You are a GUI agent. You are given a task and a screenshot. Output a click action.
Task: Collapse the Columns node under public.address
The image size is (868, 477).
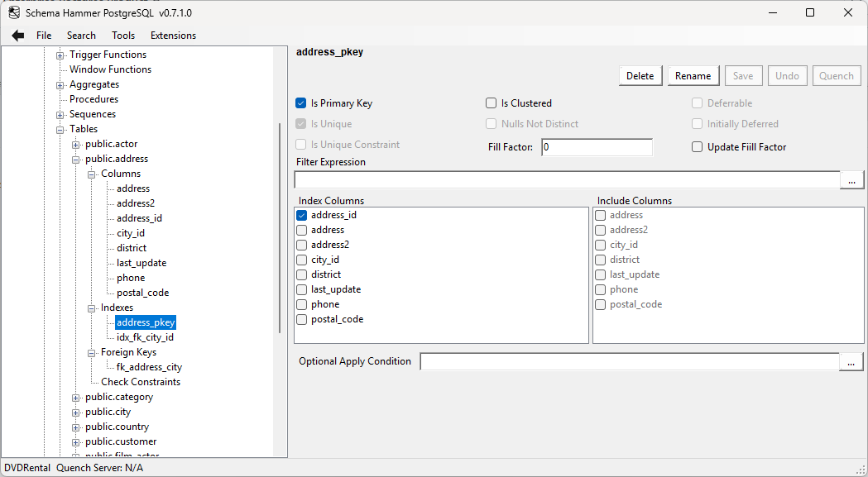91,174
